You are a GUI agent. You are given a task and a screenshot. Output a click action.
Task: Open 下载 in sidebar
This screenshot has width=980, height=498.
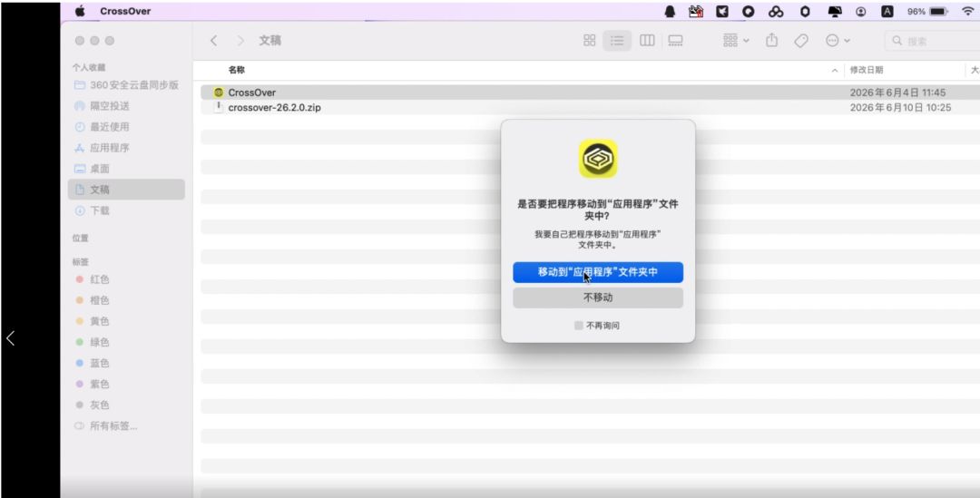[126, 210]
